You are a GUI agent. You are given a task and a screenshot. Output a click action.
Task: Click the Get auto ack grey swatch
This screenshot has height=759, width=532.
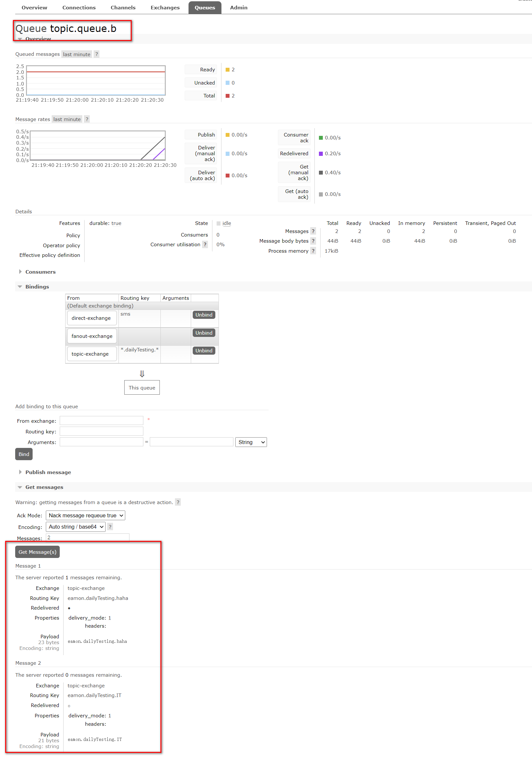321,194
